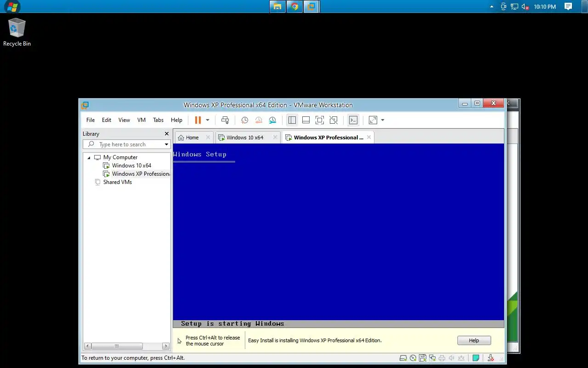
Task: Open Google Chrome from the taskbar
Action: point(294,6)
